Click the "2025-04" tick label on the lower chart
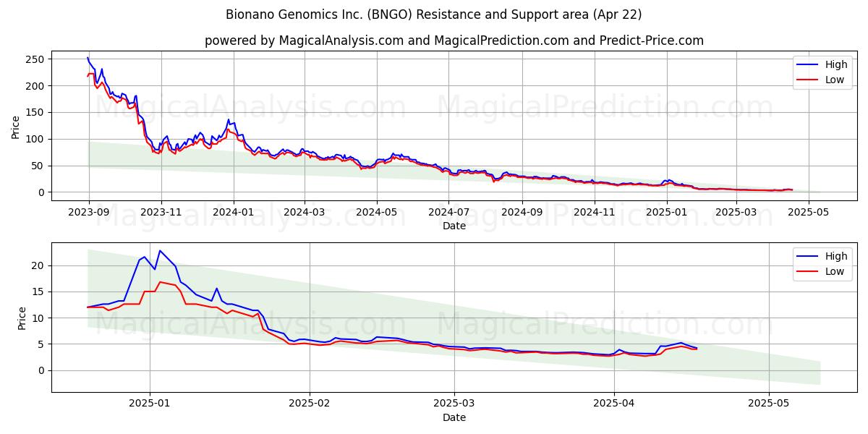The image size is (868, 434). pyautogui.click(x=614, y=404)
